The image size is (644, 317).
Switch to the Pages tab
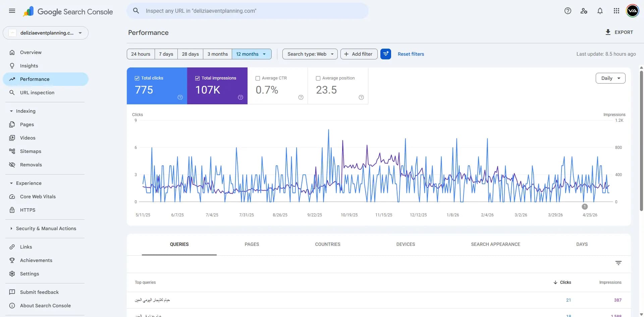coord(252,244)
